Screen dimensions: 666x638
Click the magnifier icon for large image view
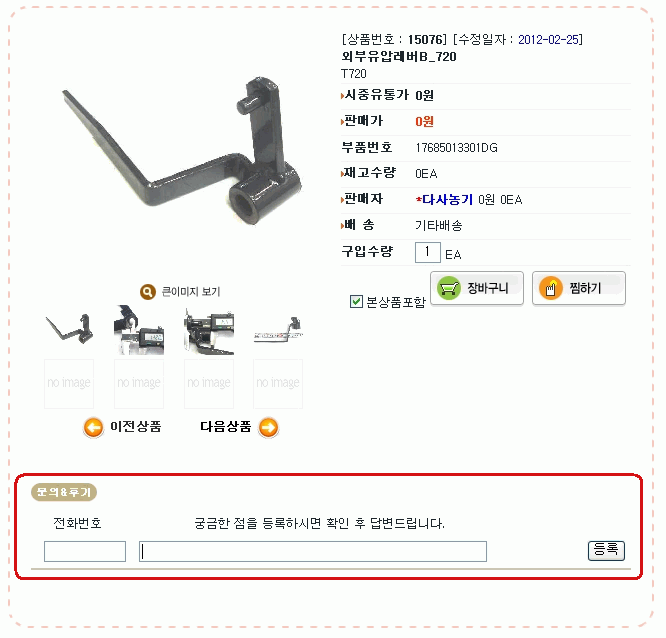(148, 292)
